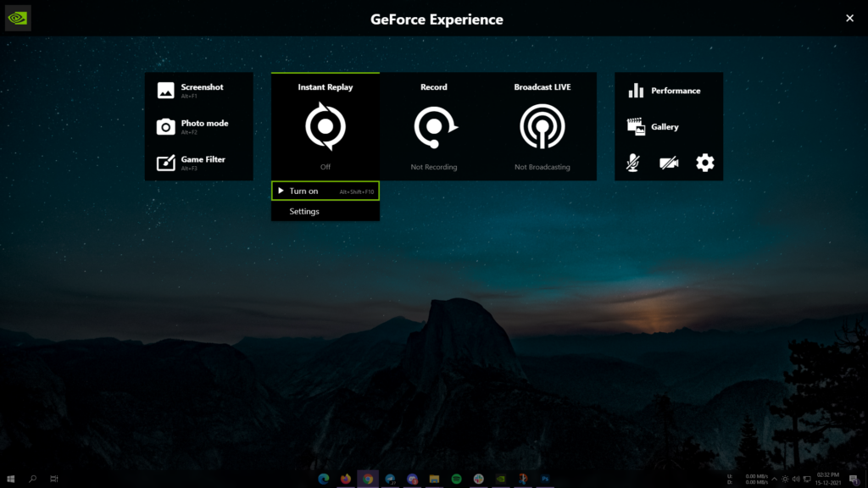Open the Record feature

click(433, 125)
